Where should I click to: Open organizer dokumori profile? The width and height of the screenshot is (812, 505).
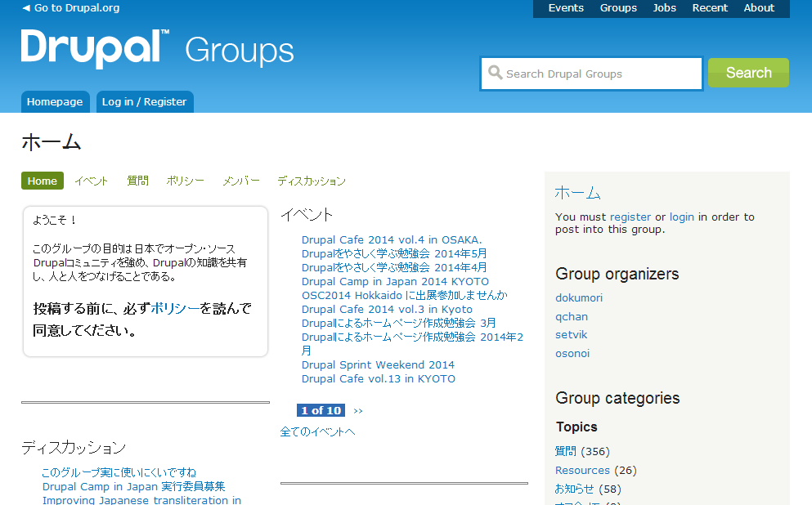pos(579,298)
